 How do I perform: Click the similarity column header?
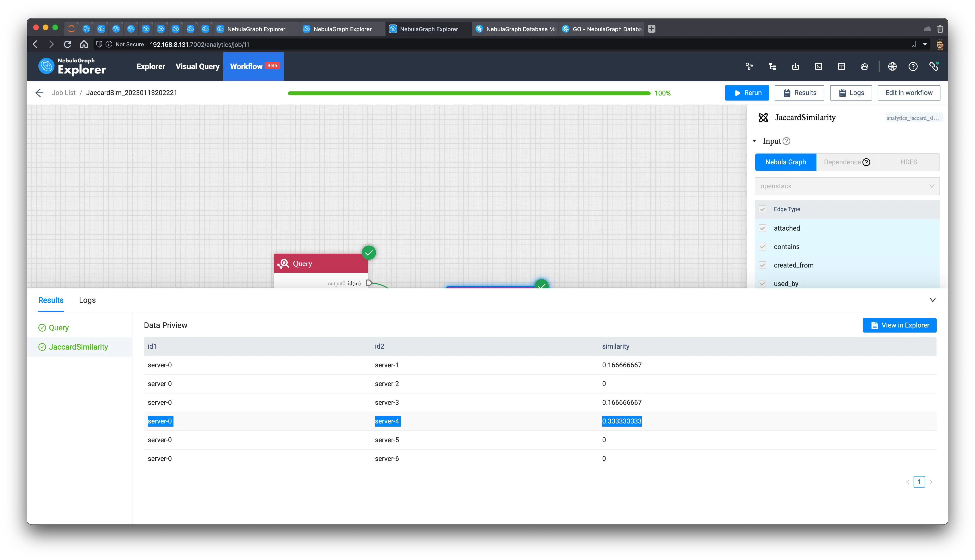[616, 346]
